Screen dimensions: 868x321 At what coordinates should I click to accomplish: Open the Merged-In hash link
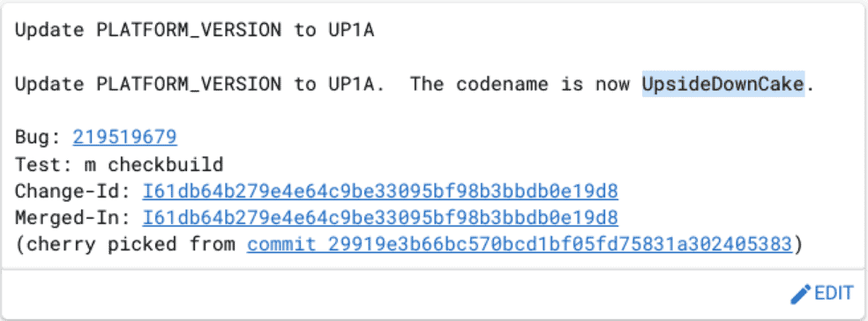click(380, 218)
